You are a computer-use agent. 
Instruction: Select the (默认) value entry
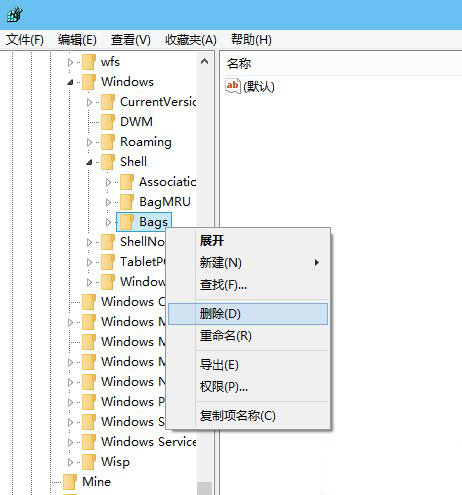(259, 87)
